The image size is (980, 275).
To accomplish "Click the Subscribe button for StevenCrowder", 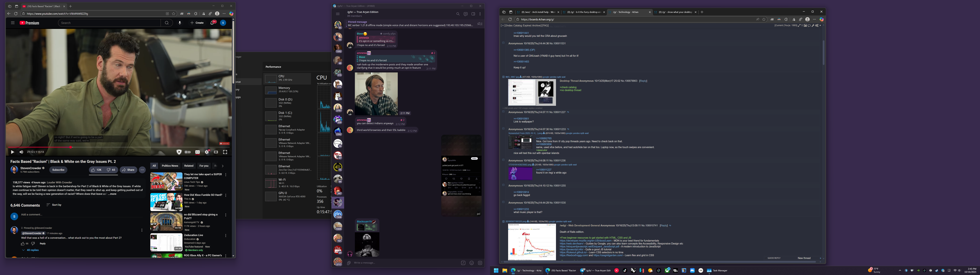I will tap(58, 170).
